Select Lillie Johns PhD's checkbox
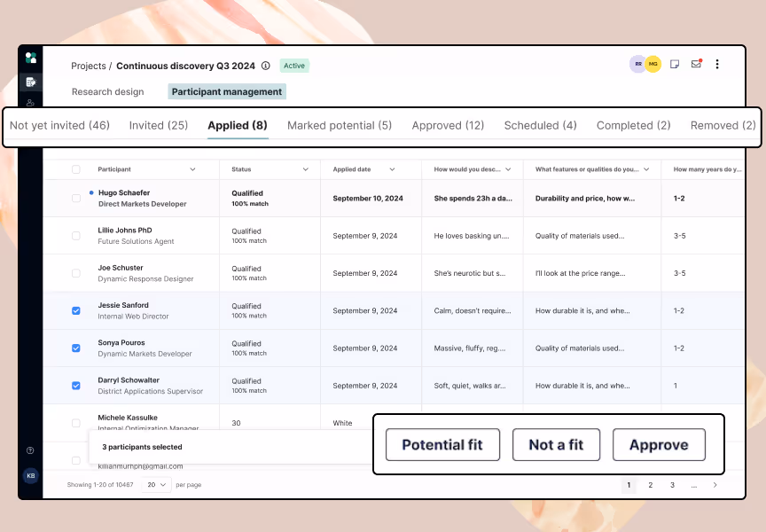Viewport: 766px width, 532px height. pos(75,236)
